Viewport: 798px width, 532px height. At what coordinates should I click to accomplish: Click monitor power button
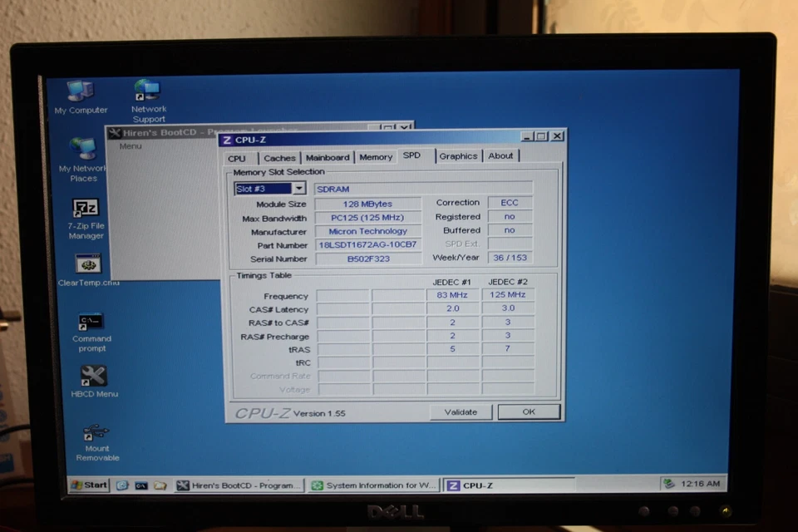tap(726, 510)
